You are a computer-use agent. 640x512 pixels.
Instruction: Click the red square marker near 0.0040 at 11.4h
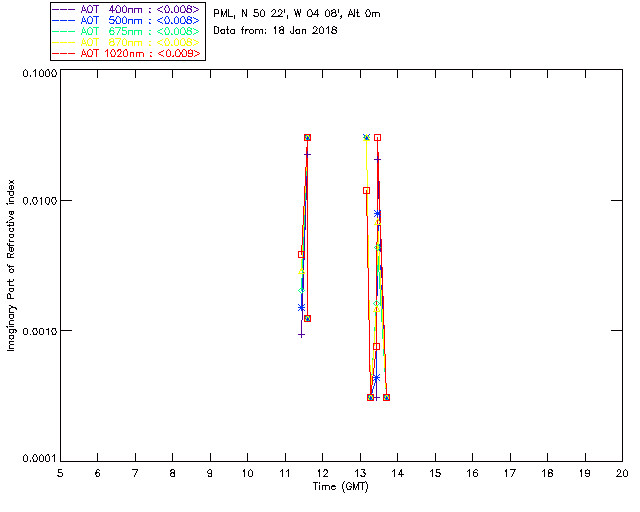301,255
